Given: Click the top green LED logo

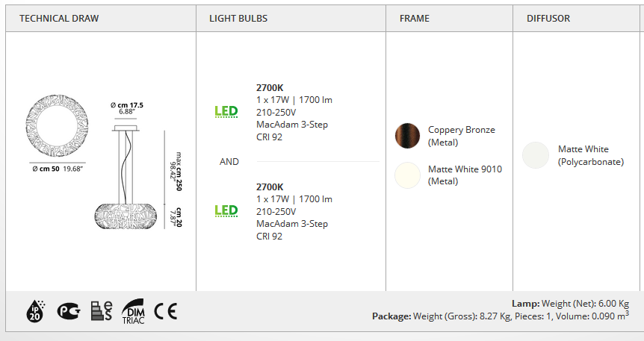Looking at the screenshot, I should [226, 112].
